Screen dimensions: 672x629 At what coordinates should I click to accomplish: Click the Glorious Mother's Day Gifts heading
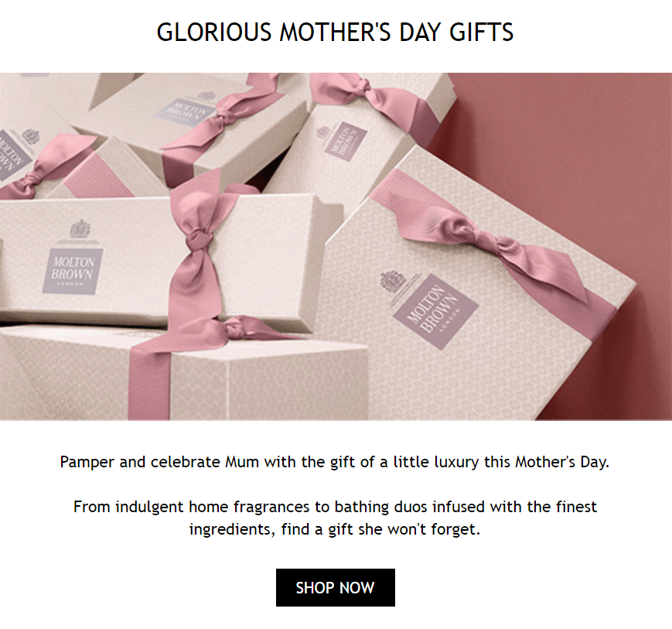[335, 32]
